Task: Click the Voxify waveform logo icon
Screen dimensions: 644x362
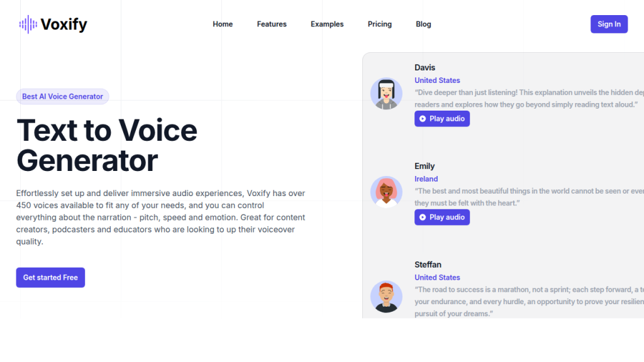Action: 27,24
